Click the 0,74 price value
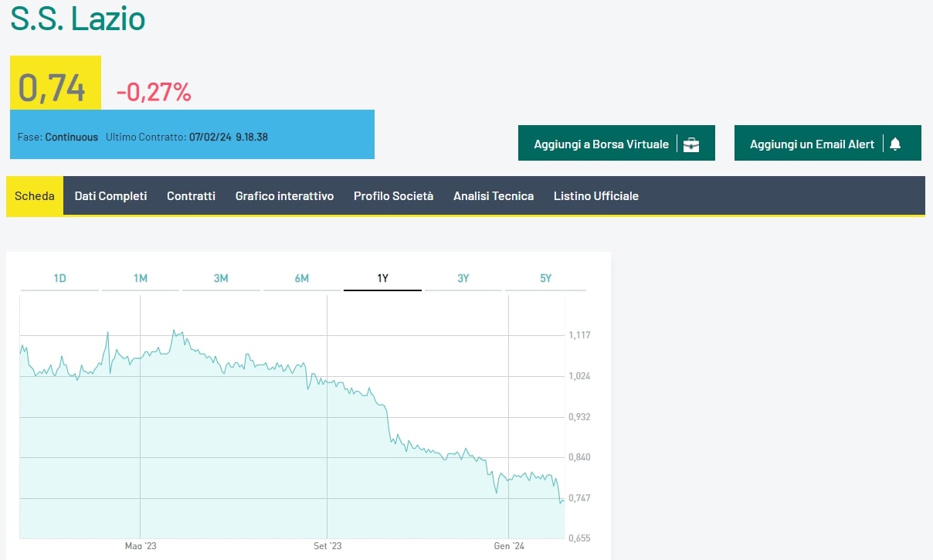This screenshot has height=560, width=933. pos(53,88)
